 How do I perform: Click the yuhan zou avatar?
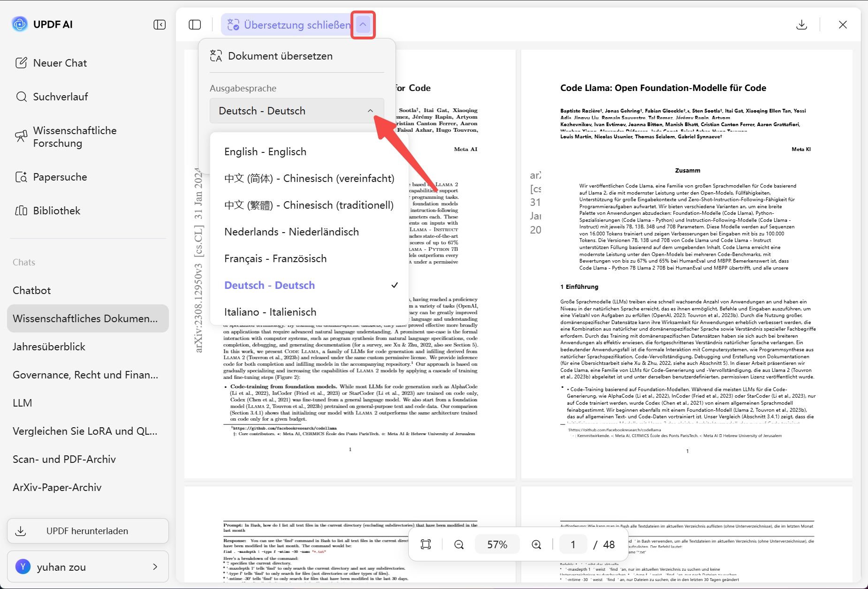[x=23, y=566]
